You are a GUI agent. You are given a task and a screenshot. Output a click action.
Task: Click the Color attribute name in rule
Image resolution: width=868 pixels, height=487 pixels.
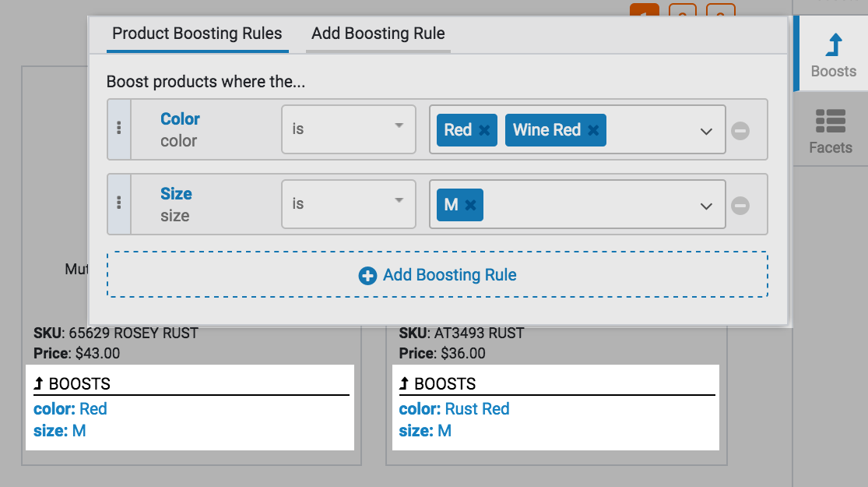180,119
